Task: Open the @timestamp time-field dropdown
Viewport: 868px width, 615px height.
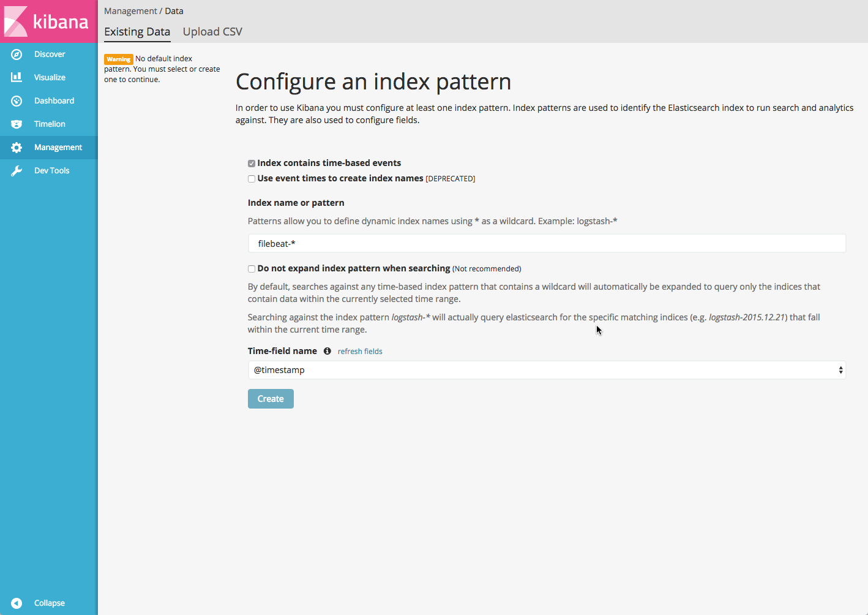Action: 547,370
